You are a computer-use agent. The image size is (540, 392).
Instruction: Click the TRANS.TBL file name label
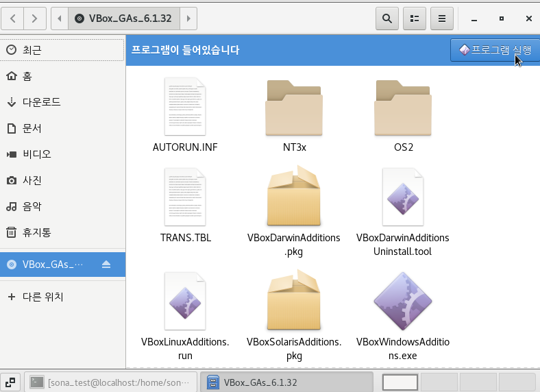click(x=186, y=238)
